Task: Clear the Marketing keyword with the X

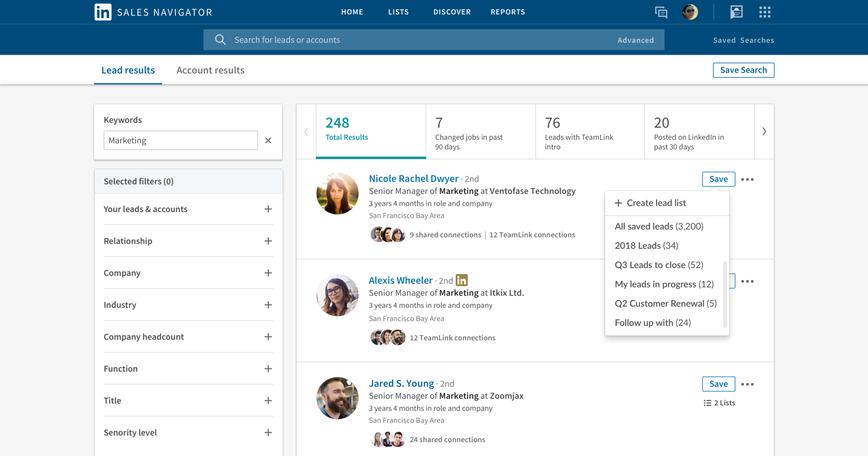Action: click(268, 140)
